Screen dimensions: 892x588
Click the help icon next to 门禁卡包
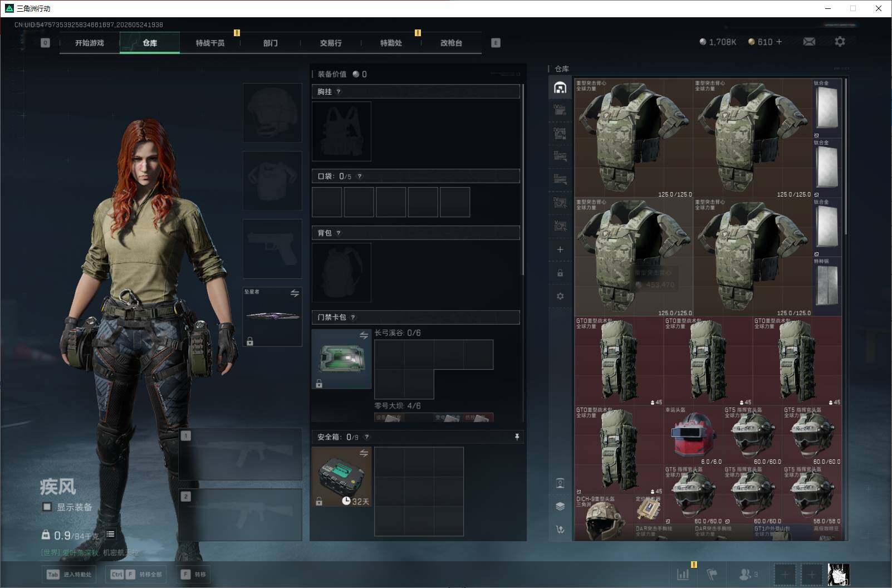(353, 317)
